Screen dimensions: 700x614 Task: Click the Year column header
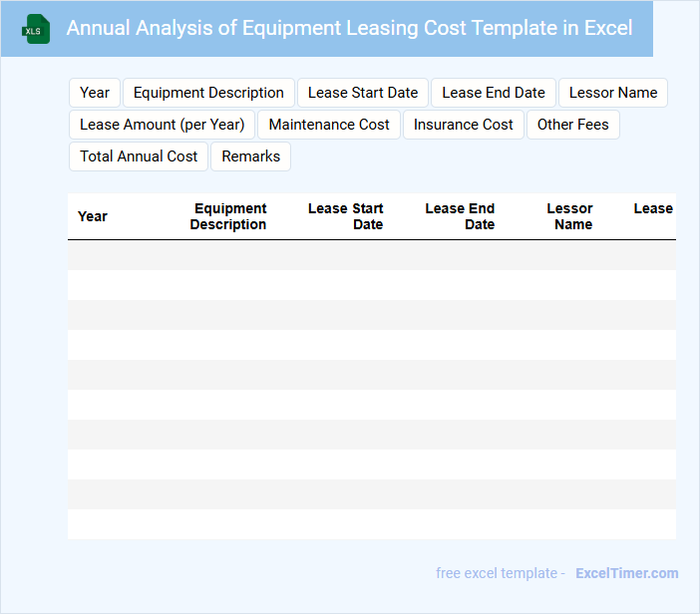93,216
